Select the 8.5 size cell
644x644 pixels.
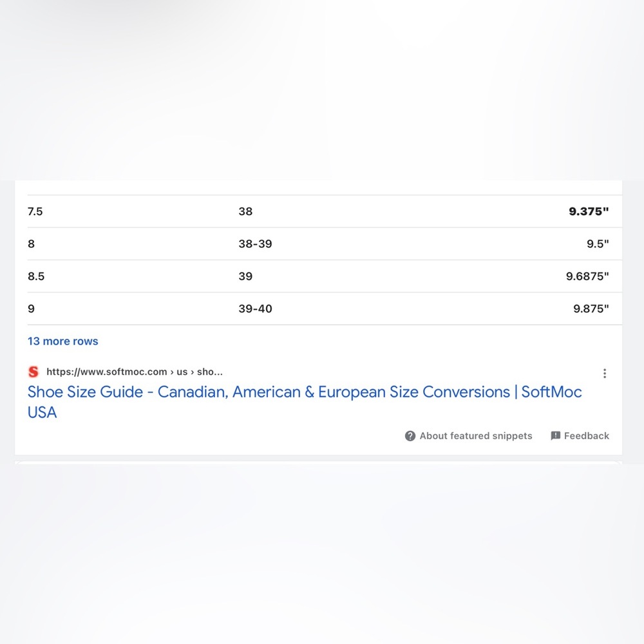(36, 276)
